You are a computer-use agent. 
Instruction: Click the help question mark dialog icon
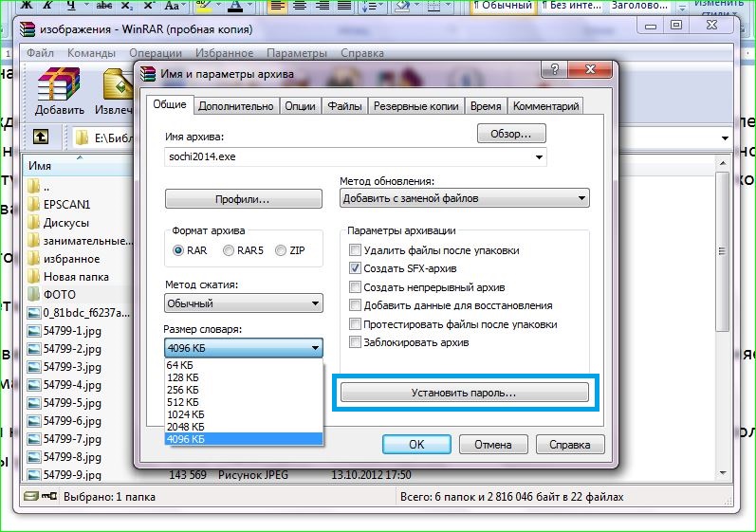pyautogui.click(x=554, y=69)
